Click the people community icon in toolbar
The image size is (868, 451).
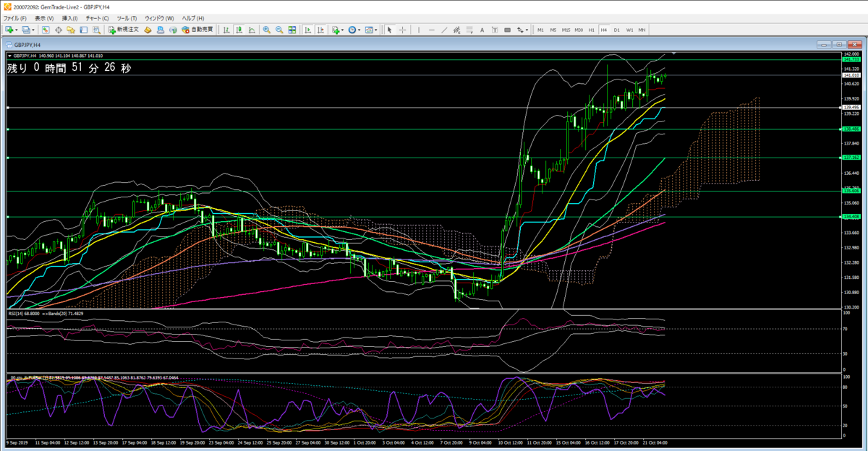pyautogui.click(x=160, y=30)
